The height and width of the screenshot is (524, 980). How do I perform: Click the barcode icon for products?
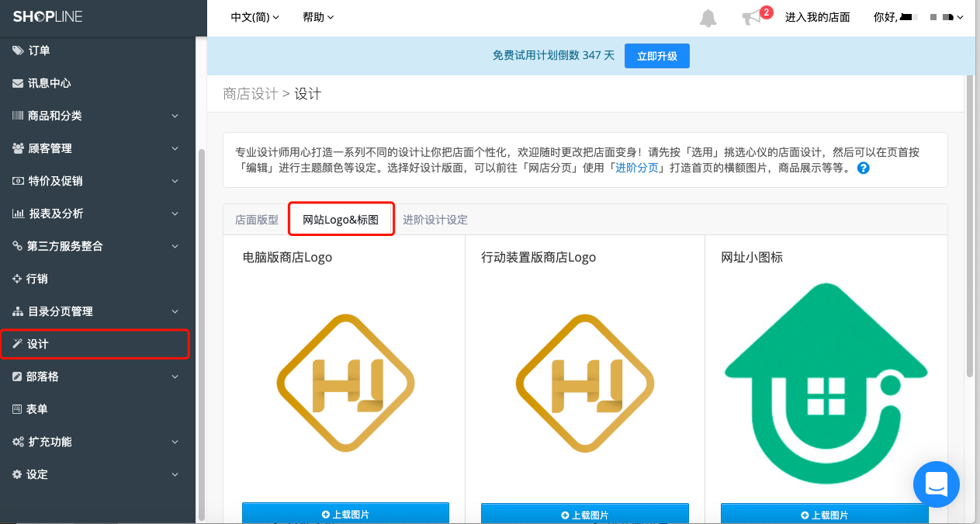[x=18, y=116]
